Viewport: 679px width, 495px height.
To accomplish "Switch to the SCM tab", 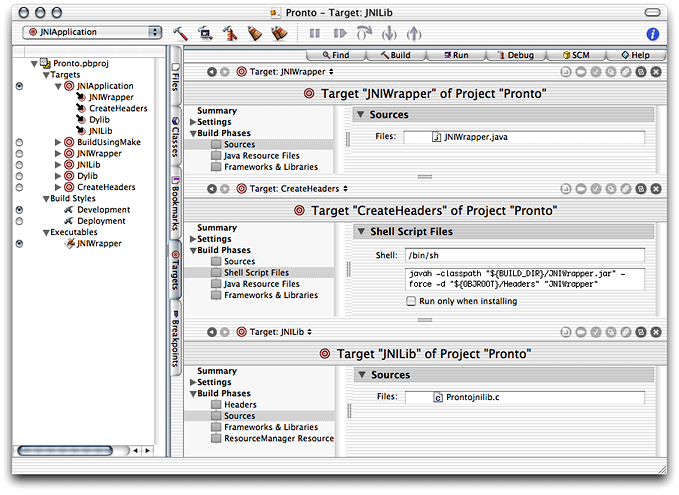I will coord(576,55).
